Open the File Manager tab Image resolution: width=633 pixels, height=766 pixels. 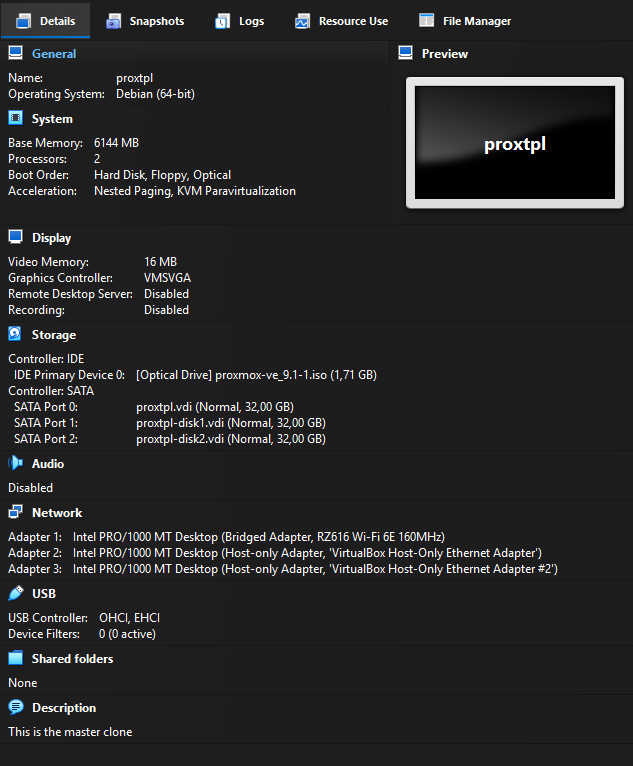pyautogui.click(x=465, y=21)
